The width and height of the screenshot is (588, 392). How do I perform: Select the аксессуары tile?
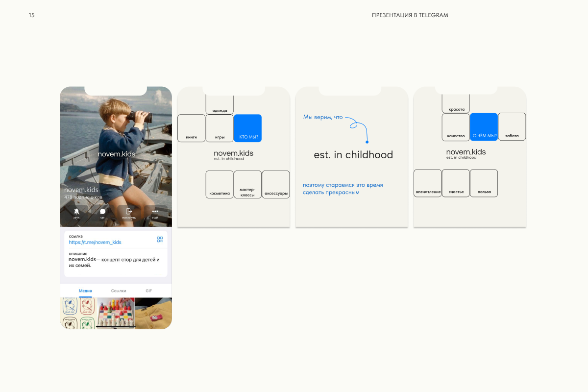tap(276, 184)
